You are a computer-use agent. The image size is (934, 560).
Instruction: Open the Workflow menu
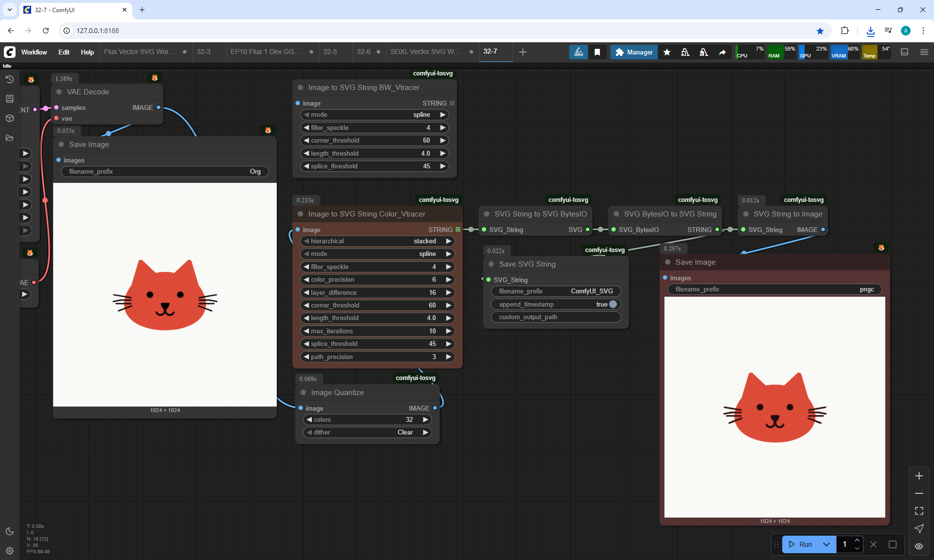(x=34, y=52)
